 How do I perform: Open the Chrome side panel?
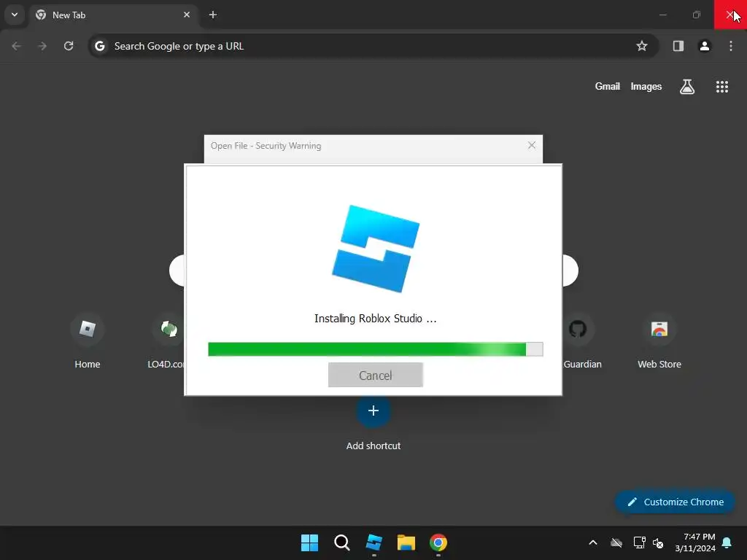678,46
